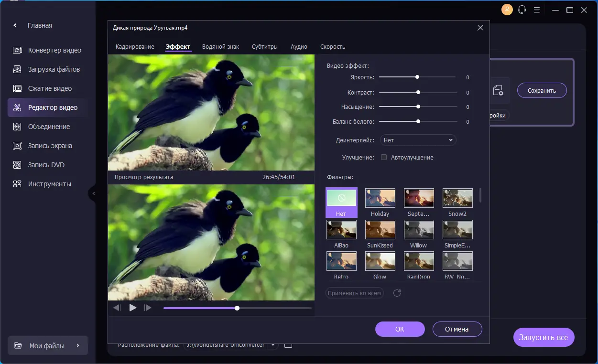Click the reset effects circular arrow icon
598x364 pixels.
397,293
